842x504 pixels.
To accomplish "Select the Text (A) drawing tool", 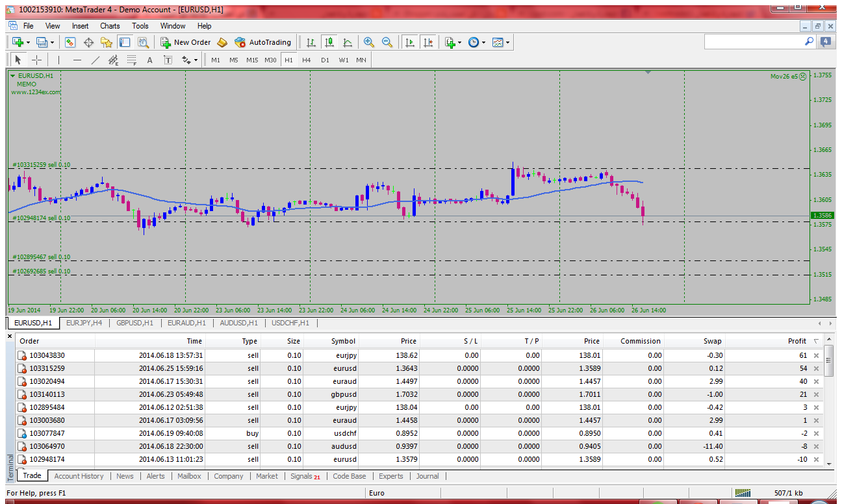I will tap(149, 60).
